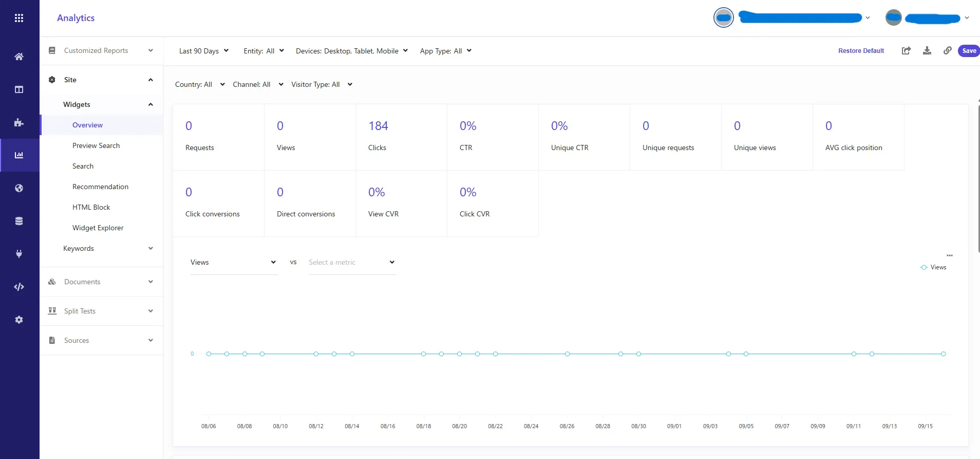Toggle the Views legend series
Image resolution: width=980 pixels, height=459 pixels.
(x=933, y=267)
